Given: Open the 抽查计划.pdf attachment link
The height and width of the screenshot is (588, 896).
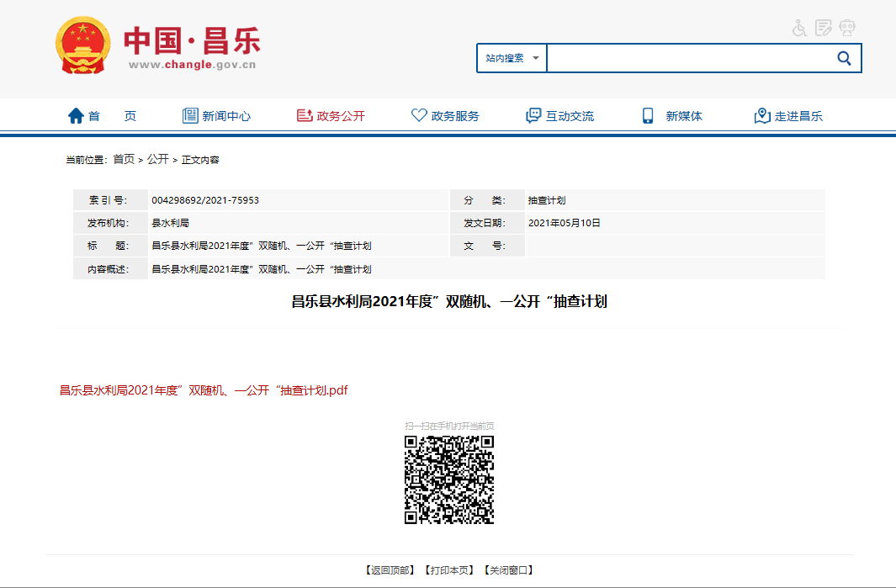Looking at the screenshot, I should point(203,390).
